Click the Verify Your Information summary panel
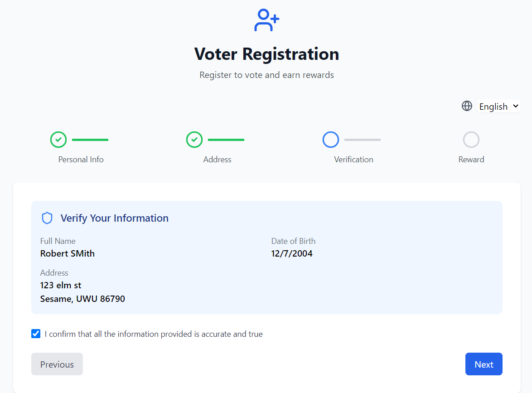532x393 pixels. click(x=266, y=257)
